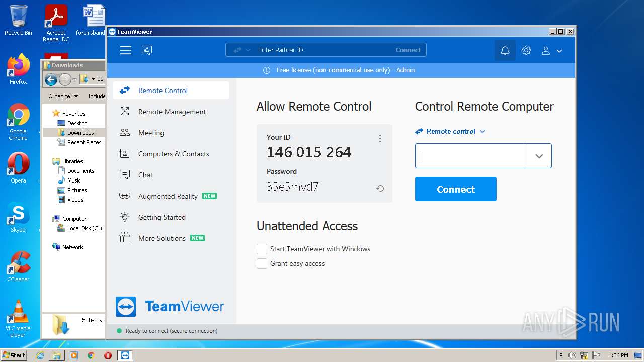Viewport: 644px width, 362px height.
Task: Open the TeamViewer hamburger menu
Action: pyautogui.click(x=126, y=50)
